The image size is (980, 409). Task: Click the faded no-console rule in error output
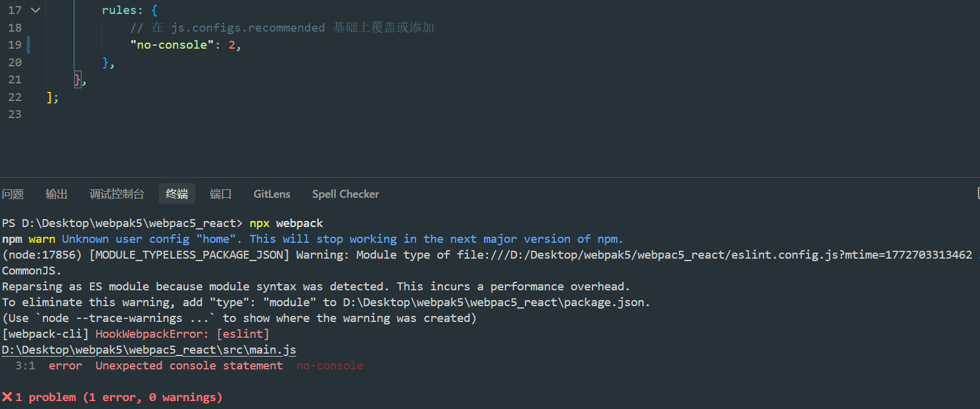330,366
